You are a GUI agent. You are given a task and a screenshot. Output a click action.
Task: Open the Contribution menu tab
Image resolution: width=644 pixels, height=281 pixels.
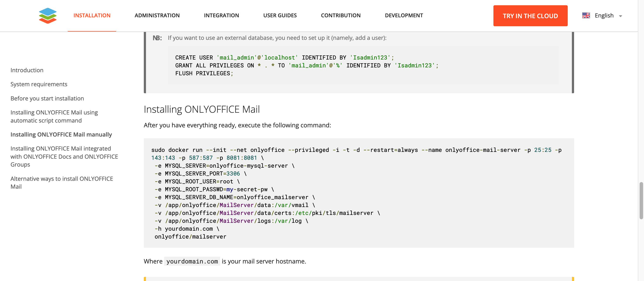click(x=340, y=16)
